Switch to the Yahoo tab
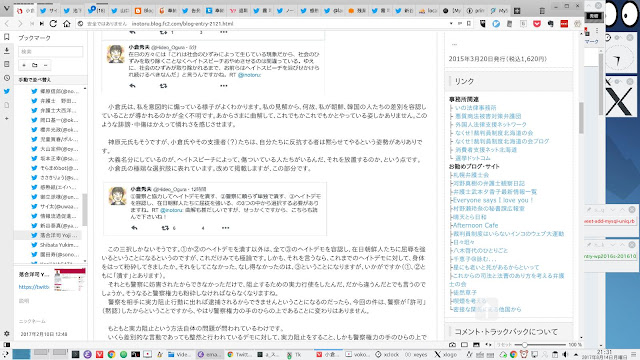The image size is (640, 360). (238, 11)
